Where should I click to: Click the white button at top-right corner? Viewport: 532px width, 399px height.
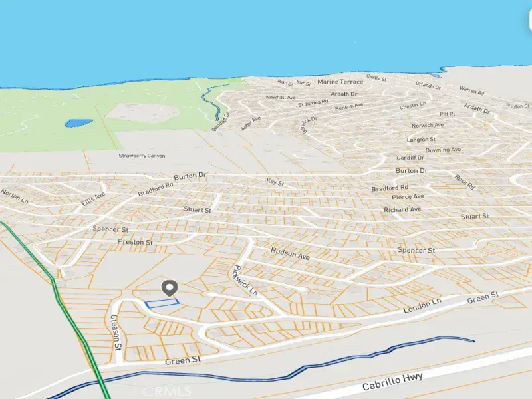530,21
